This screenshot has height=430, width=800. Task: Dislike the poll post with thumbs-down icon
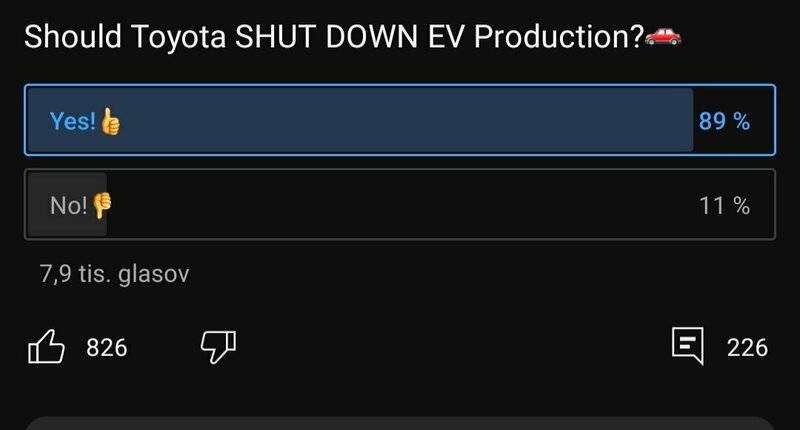pos(217,347)
